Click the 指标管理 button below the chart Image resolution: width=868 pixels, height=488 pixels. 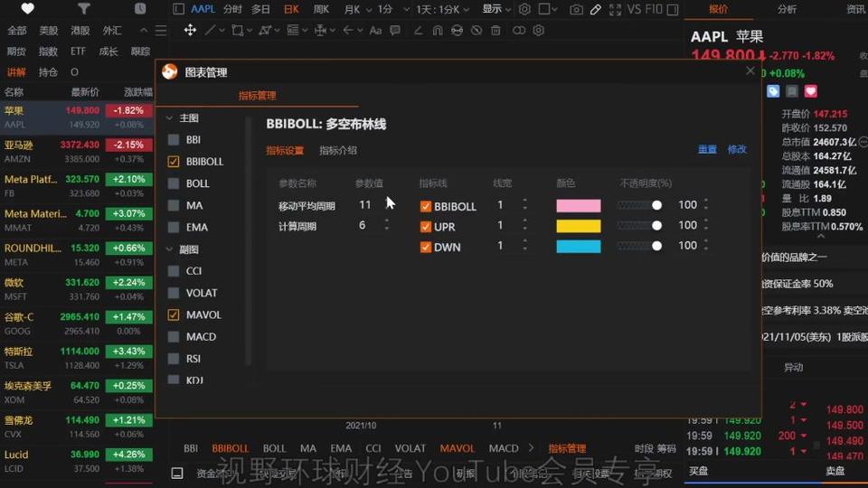(x=567, y=449)
